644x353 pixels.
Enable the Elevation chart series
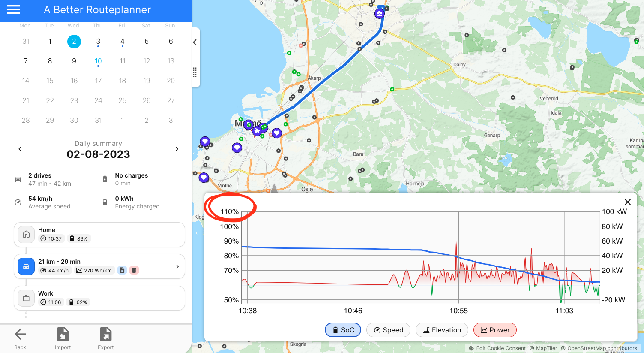(x=442, y=330)
